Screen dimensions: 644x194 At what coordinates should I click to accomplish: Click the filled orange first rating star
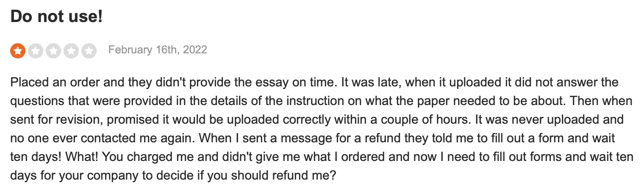click(18, 51)
